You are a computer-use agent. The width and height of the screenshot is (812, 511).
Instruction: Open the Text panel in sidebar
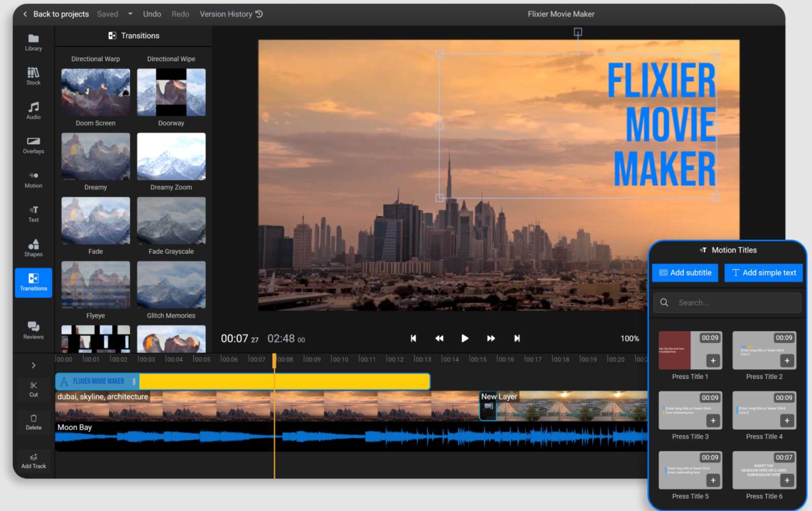point(33,213)
